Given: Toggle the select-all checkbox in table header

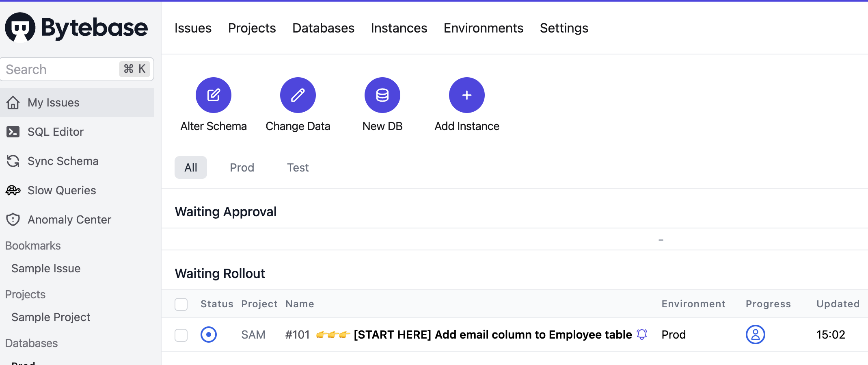Looking at the screenshot, I should pos(181,304).
